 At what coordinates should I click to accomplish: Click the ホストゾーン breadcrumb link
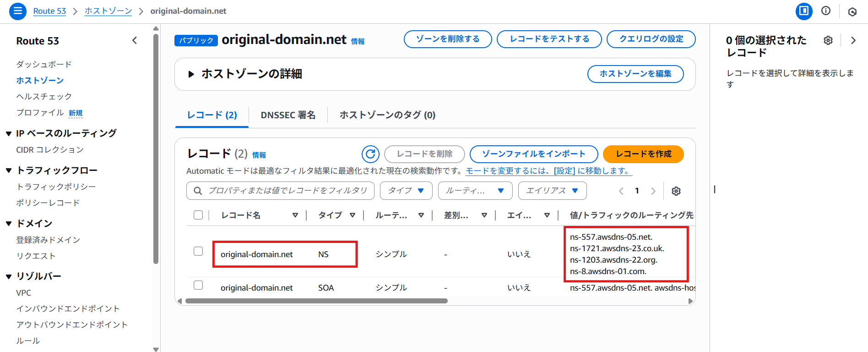[108, 11]
